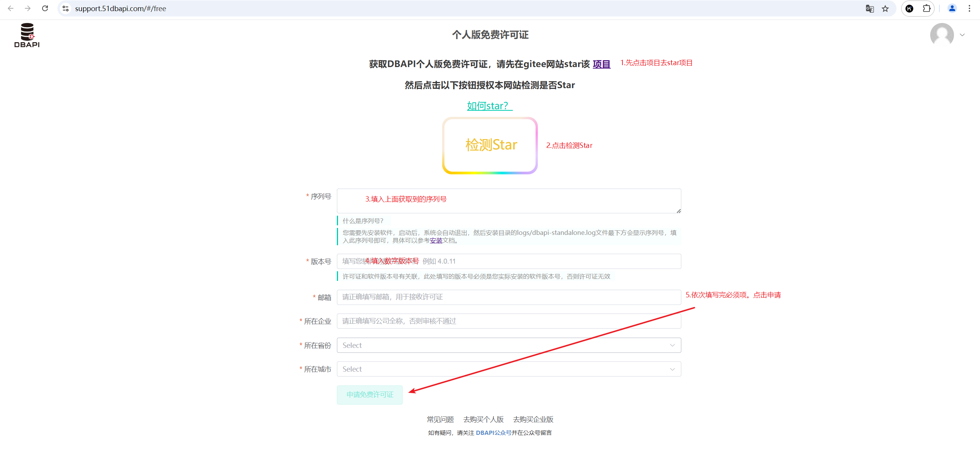
Task: Open the 项目 link
Action: (601, 64)
